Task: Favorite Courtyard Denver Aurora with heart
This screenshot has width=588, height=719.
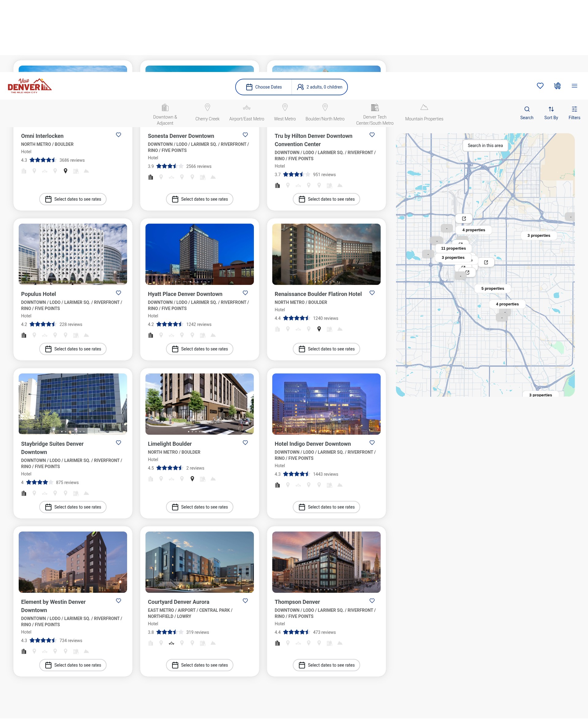Action: pos(245,601)
